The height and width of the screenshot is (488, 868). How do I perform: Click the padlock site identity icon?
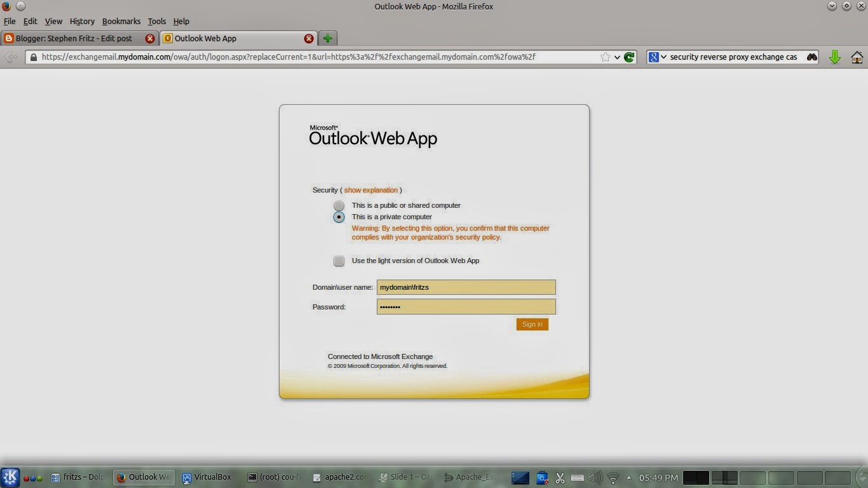coord(33,57)
